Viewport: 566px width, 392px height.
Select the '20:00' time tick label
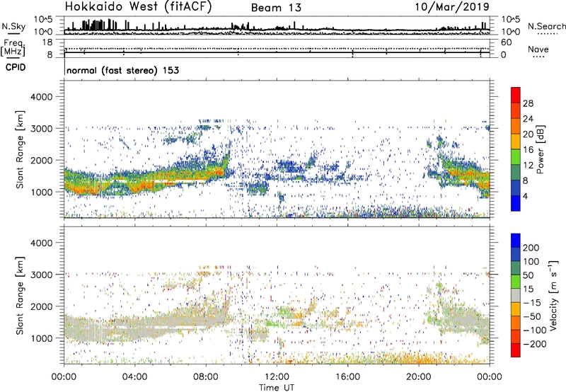(x=419, y=377)
